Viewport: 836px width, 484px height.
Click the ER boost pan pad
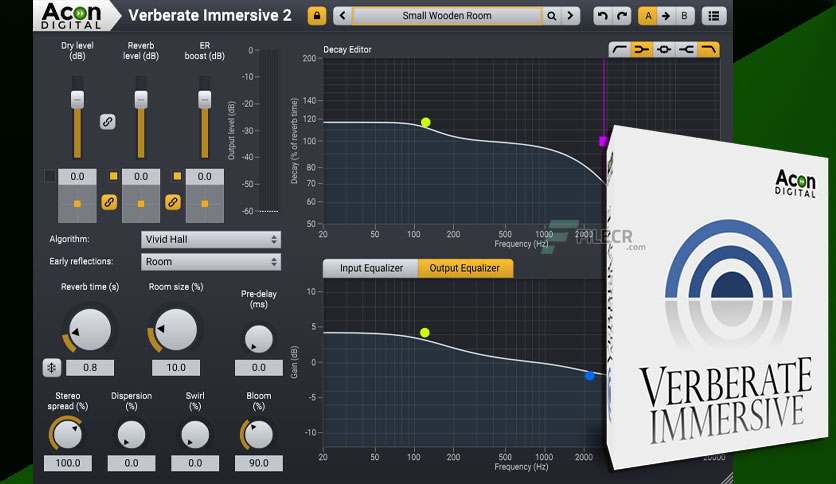205,204
